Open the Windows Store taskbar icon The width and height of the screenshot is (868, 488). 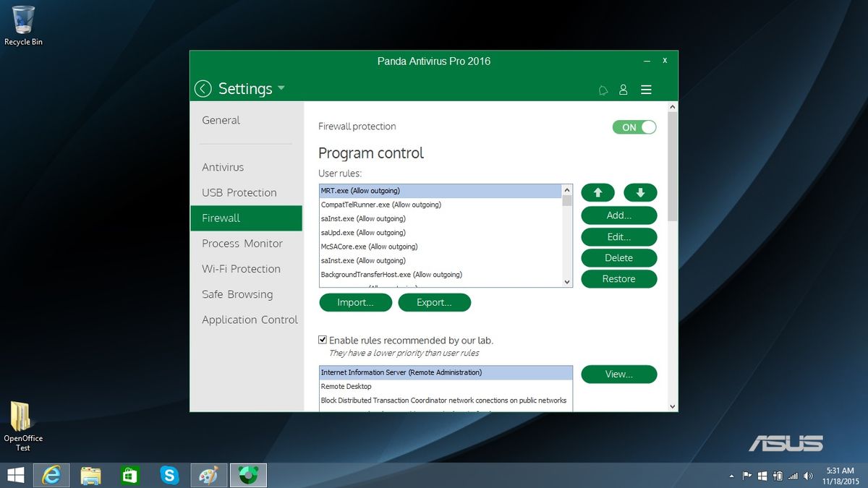click(130, 475)
